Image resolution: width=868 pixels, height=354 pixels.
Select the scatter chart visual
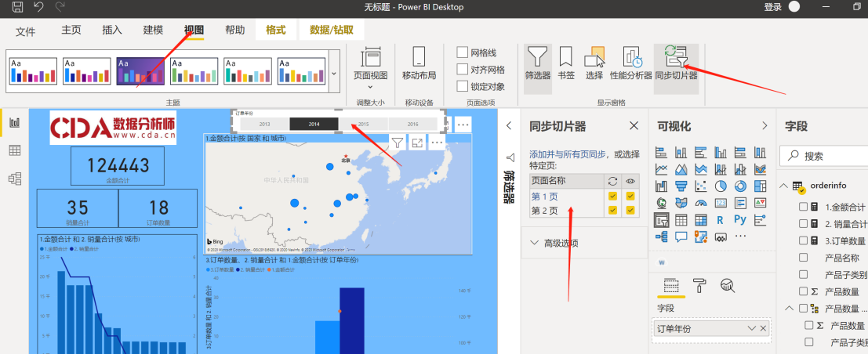(x=701, y=186)
